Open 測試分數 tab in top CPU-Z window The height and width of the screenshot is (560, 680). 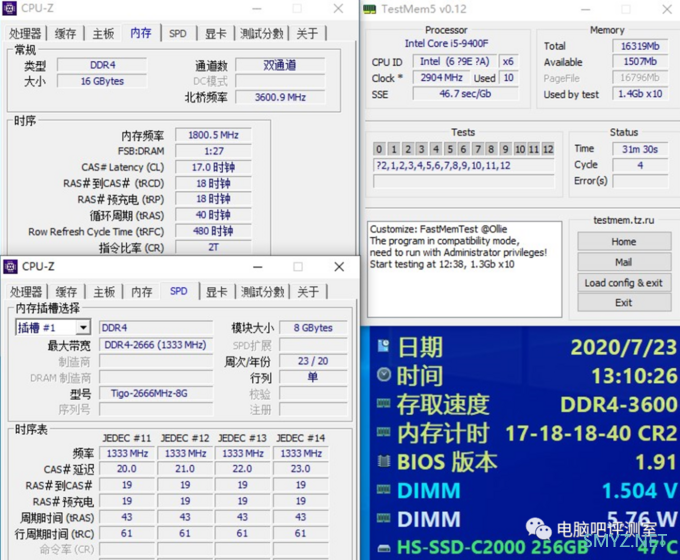tap(262, 33)
